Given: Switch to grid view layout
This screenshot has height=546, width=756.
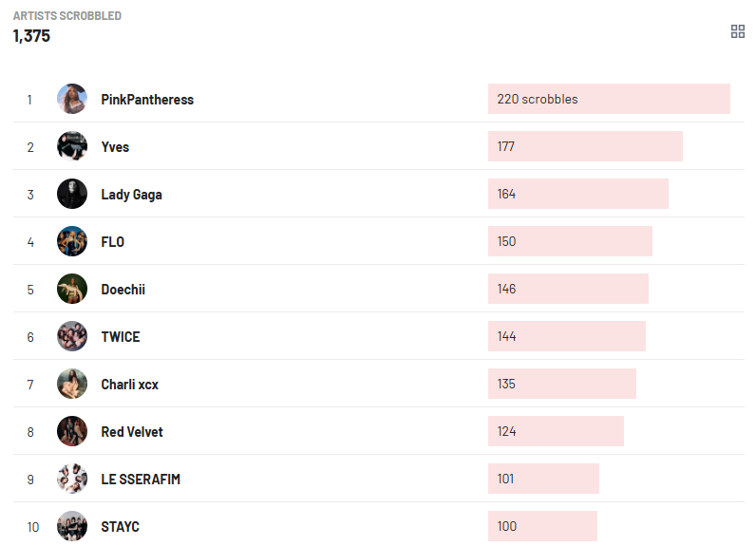Looking at the screenshot, I should tap(738, 31).
